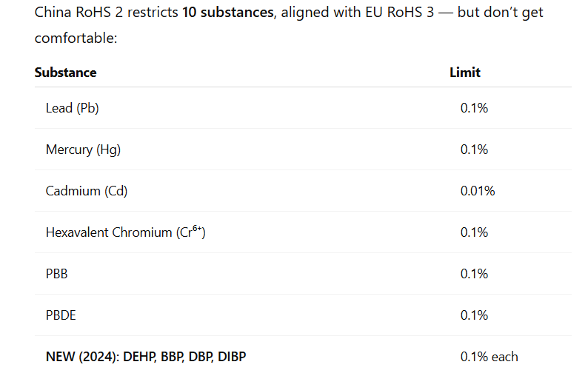This screenshot has width=588, height=376.
Task: Select the PBDE substance cell
Action: [61, 315]
